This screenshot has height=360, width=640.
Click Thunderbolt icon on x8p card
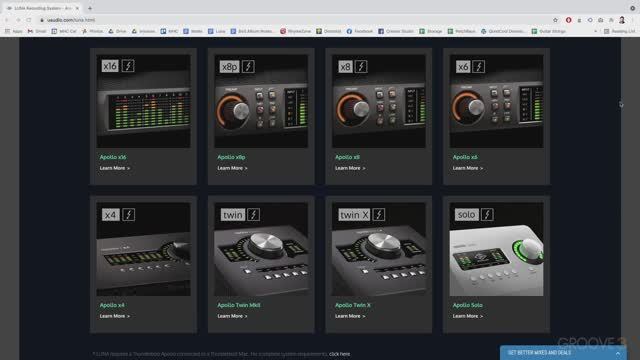coord(248,66)
